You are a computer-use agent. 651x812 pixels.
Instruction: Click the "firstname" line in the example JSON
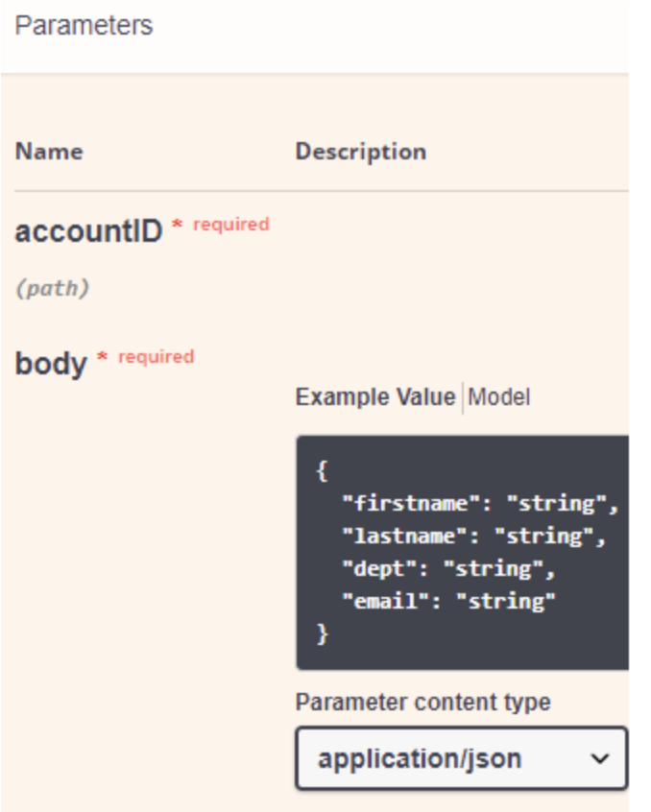pos(479,504)
